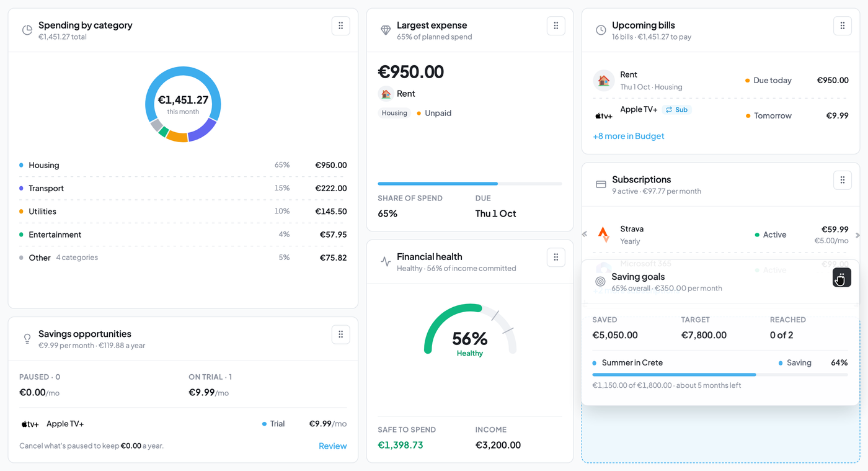The image size is (868, 471).
Task: Click the Financial health drag handle
Action: (556, 258)
